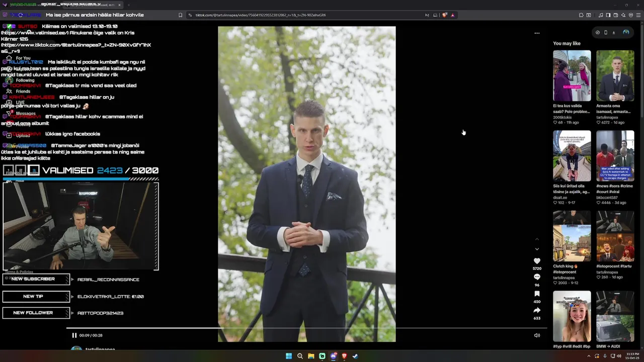This screenshot has width=644, height=362.
Task: Open Leo AI sparkle icon
Action: pyautogui.click(x=623, y=15)
